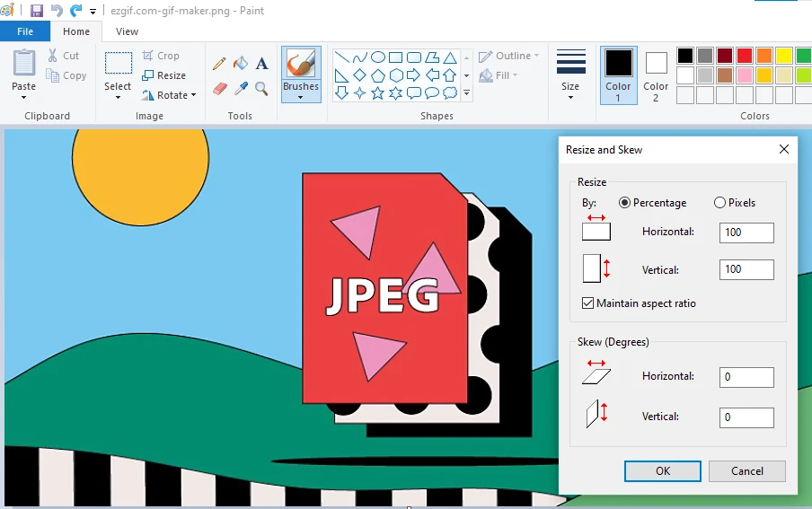The image size is (812, 509).
Task: Confirm the dialog with OK
Action: (663, 471)
